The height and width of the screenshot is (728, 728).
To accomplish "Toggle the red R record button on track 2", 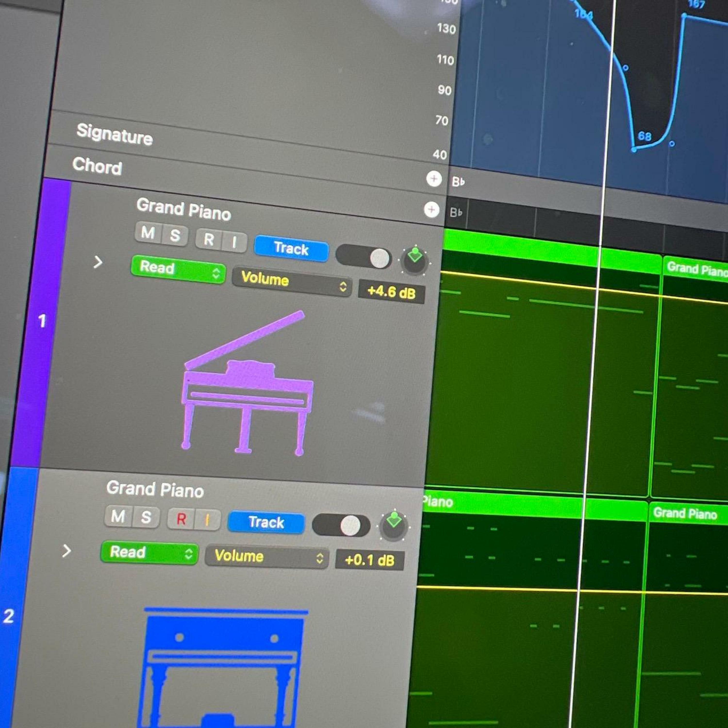I will pos(181,519).
